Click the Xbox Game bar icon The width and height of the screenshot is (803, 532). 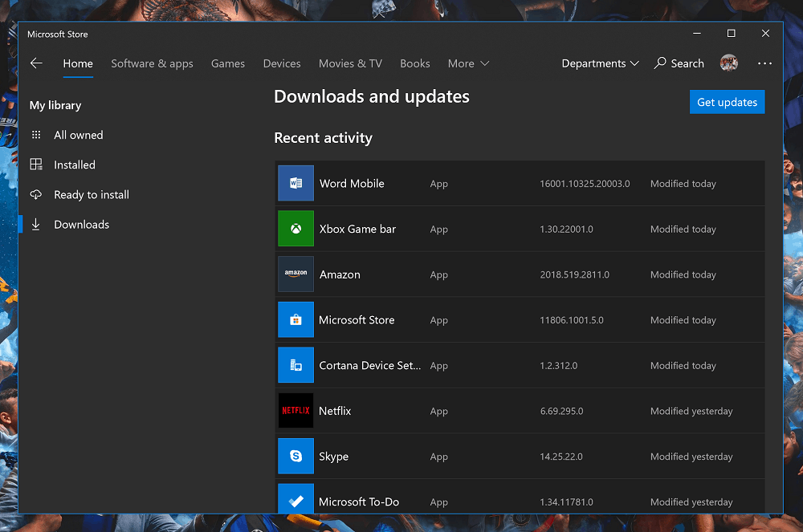click(x=296, y=229)
